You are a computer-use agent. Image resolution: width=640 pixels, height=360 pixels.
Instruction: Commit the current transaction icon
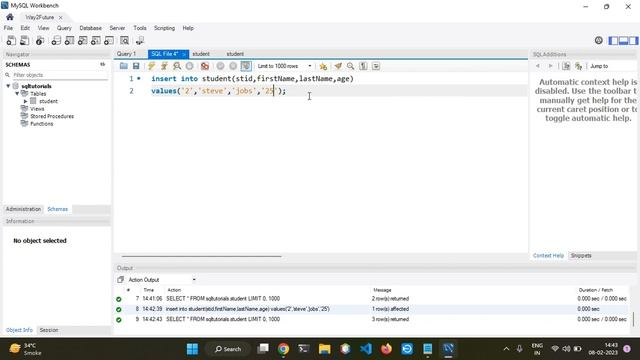coord(220,66)
